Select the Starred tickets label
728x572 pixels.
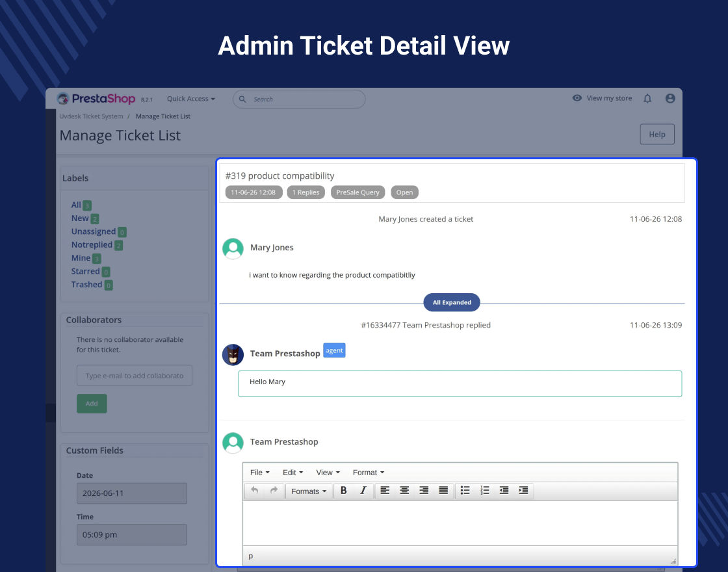(x=85, y=271)
